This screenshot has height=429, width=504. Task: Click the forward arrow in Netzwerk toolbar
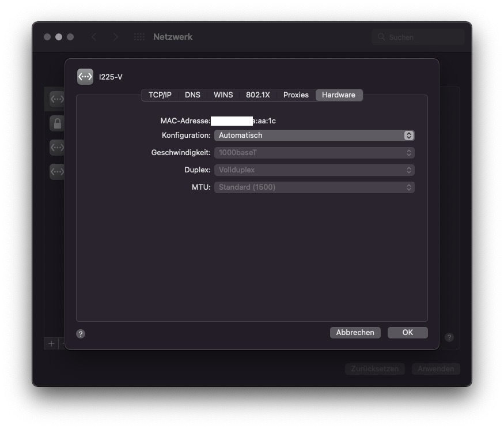pyautogui.click(x=116, y=37)
